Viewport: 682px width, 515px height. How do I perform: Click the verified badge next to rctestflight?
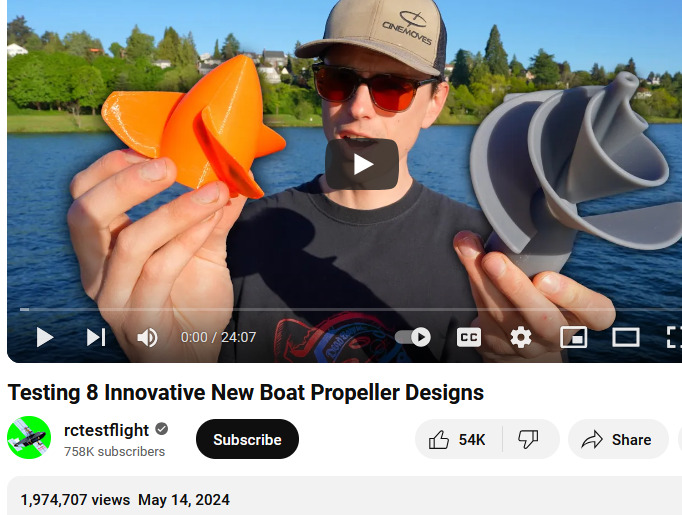(x=162, y=429)
